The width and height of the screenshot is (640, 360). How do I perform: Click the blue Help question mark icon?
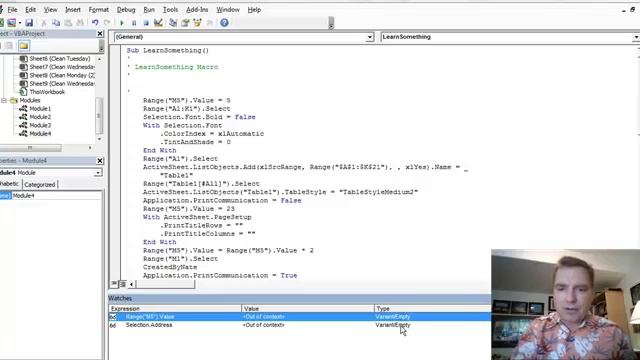(x=224, y=23)
